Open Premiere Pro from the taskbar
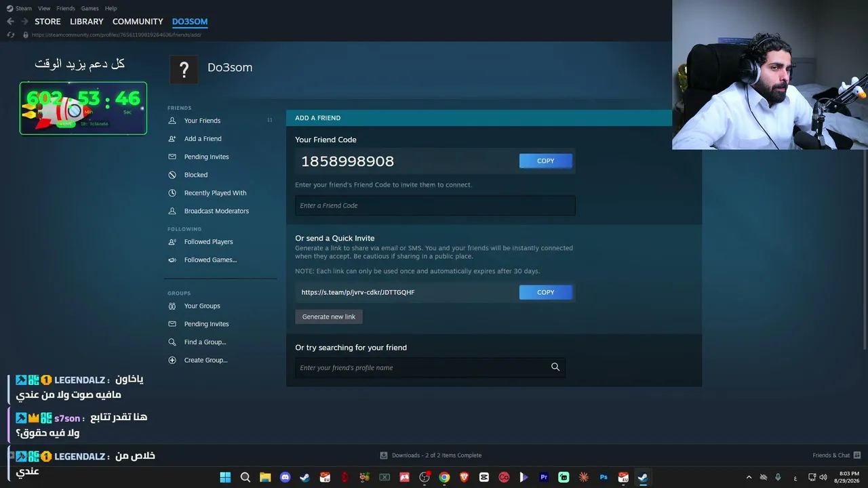The width and height of the screenshot is (868, 488). click(x=543, y=477)
